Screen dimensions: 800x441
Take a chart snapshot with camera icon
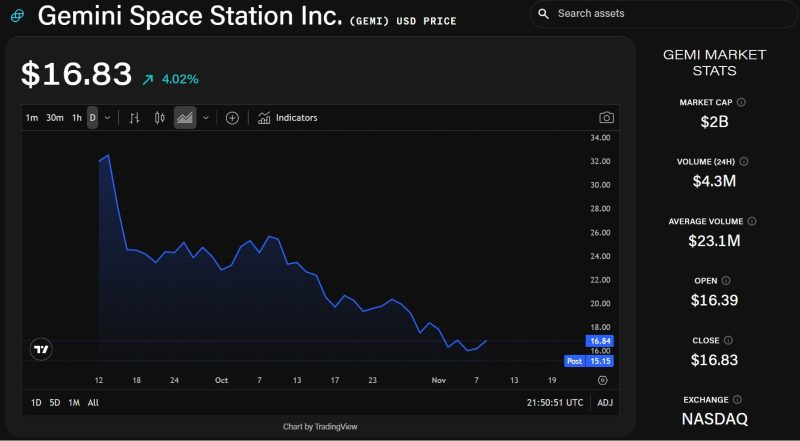606,118
